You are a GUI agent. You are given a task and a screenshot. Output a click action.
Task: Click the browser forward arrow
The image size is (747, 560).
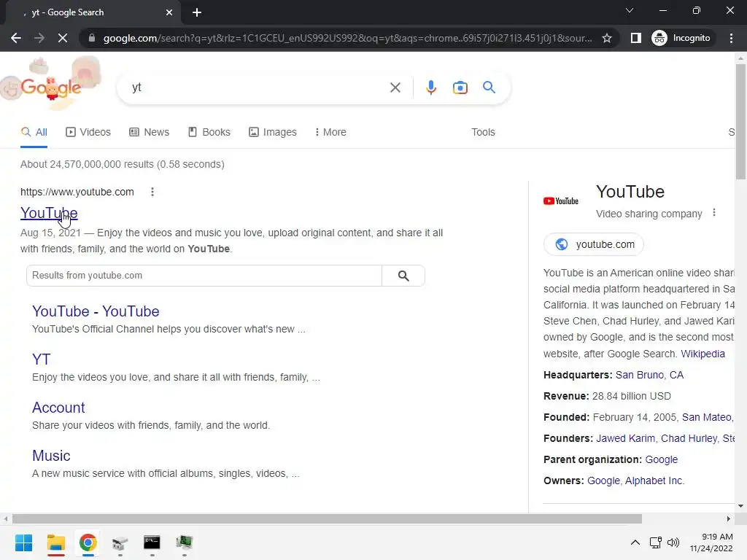(39, 38)
